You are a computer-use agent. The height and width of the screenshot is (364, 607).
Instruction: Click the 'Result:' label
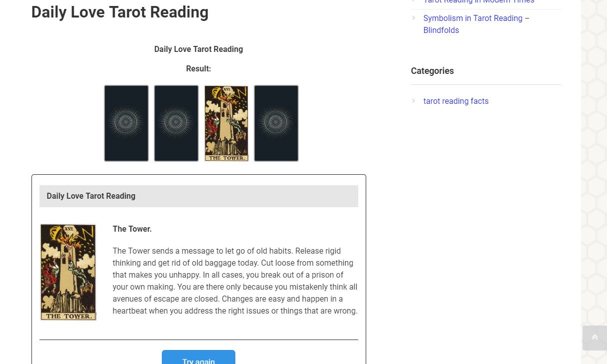pyautogui.click(x=198, y=68)
